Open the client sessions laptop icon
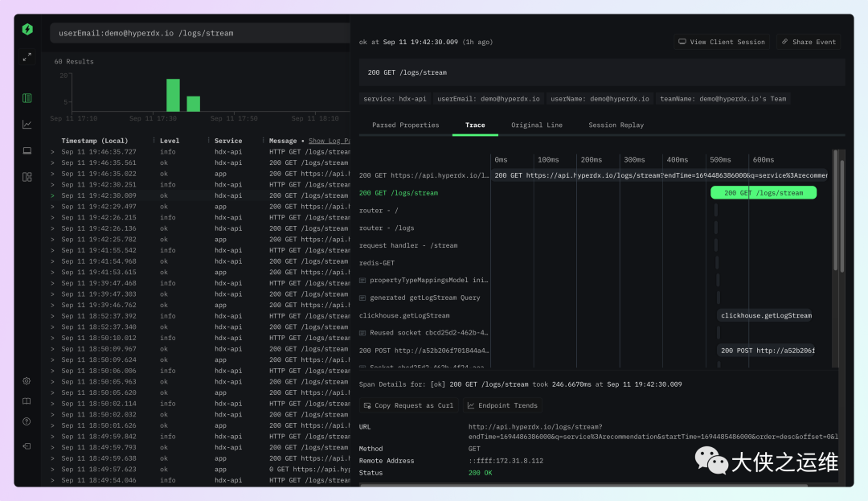Viewport: 868px width, 501px height. (x=27, y=150)
